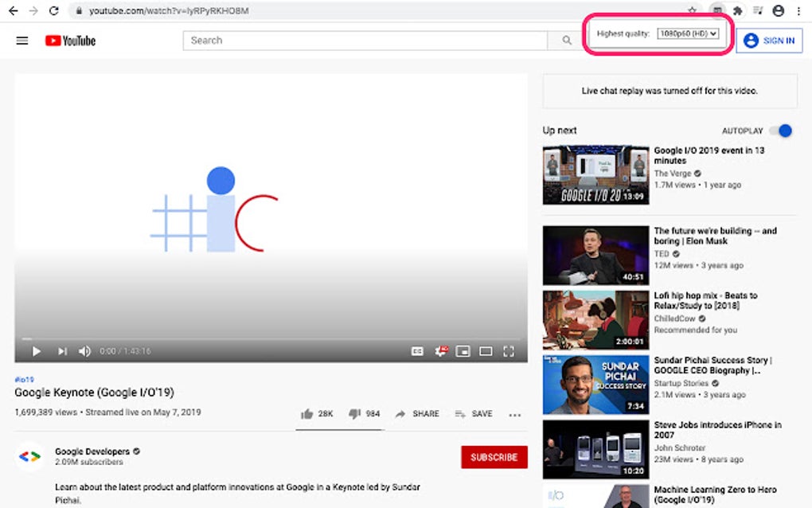The image size is (812, 508).
Task: Enter fullscreen mode
Action: tap(509, 350)
